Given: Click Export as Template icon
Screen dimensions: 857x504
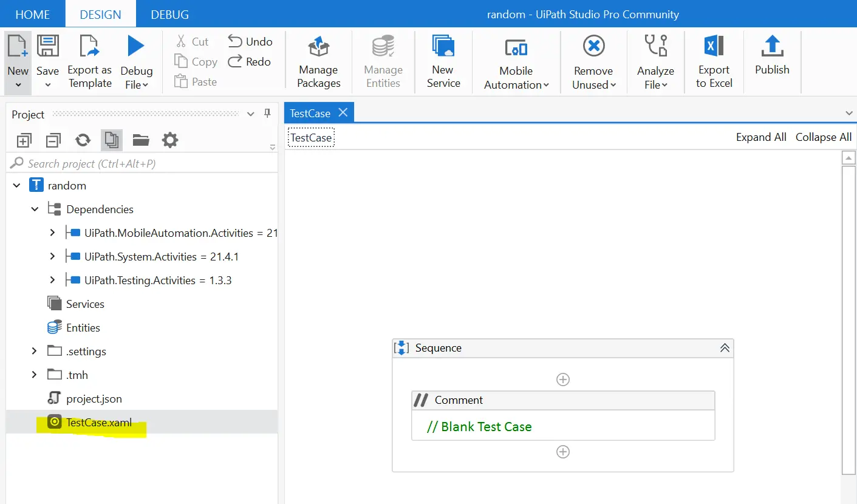Looking at the screenshot, I should [x=89, y=47].
